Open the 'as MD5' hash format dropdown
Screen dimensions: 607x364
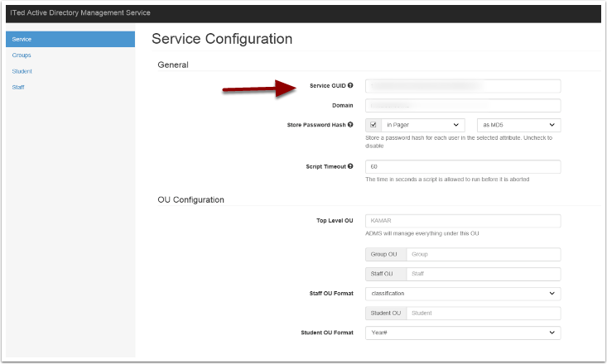click(x=519, y=125)
